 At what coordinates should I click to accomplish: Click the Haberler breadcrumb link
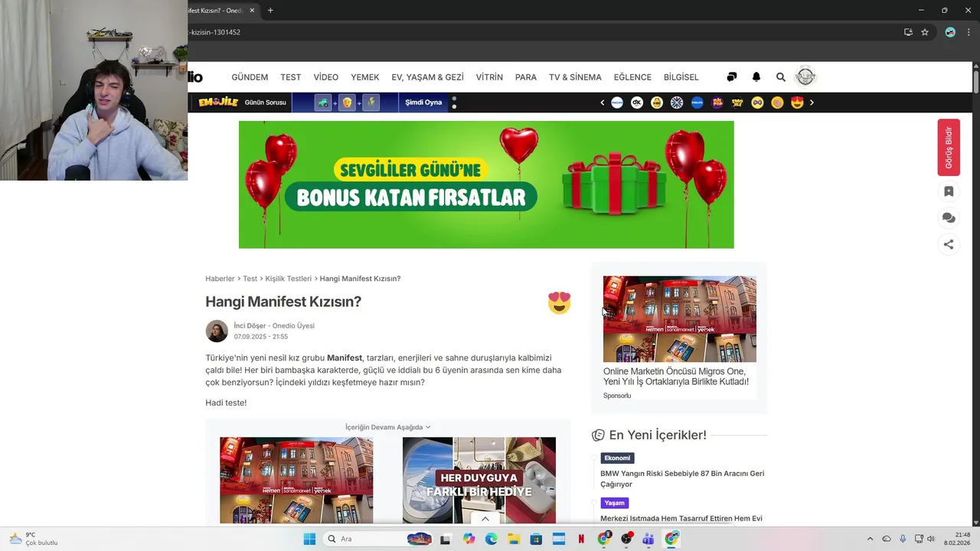[x=220, y=279]
